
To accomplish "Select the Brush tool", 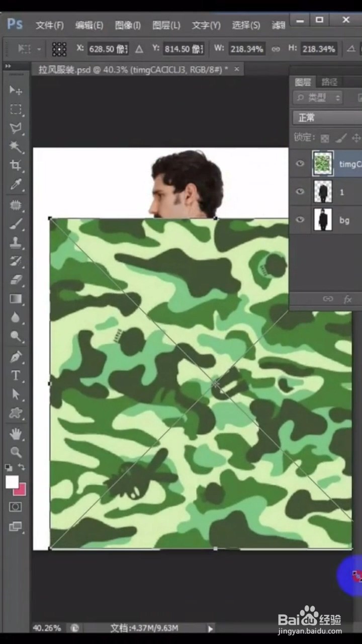I will [x=16, y=224].
